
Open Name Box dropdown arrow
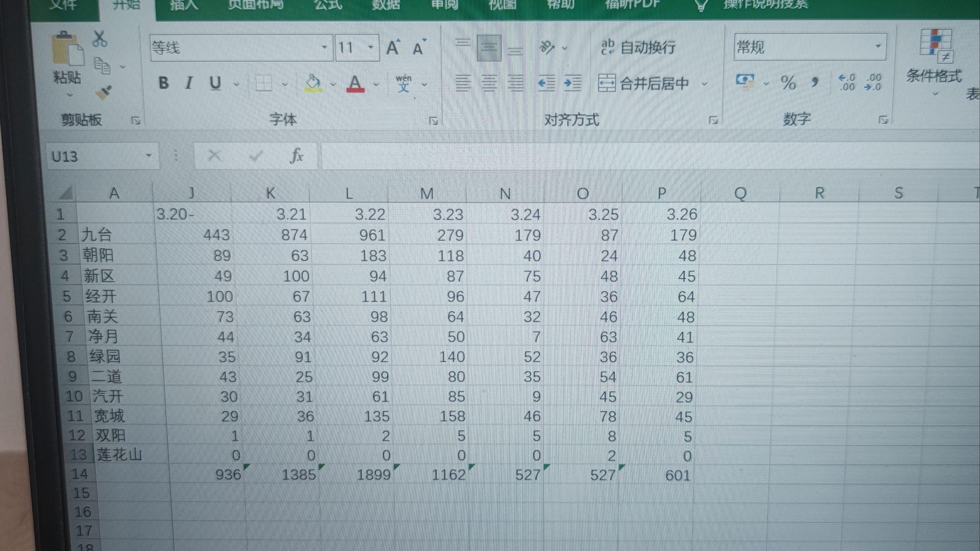tap(149, 155)
